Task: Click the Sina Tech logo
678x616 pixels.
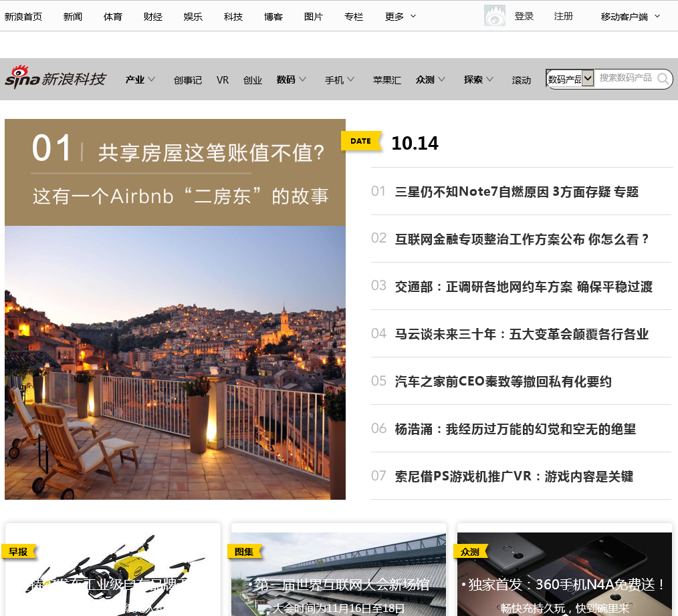Action: coord(55,78)
